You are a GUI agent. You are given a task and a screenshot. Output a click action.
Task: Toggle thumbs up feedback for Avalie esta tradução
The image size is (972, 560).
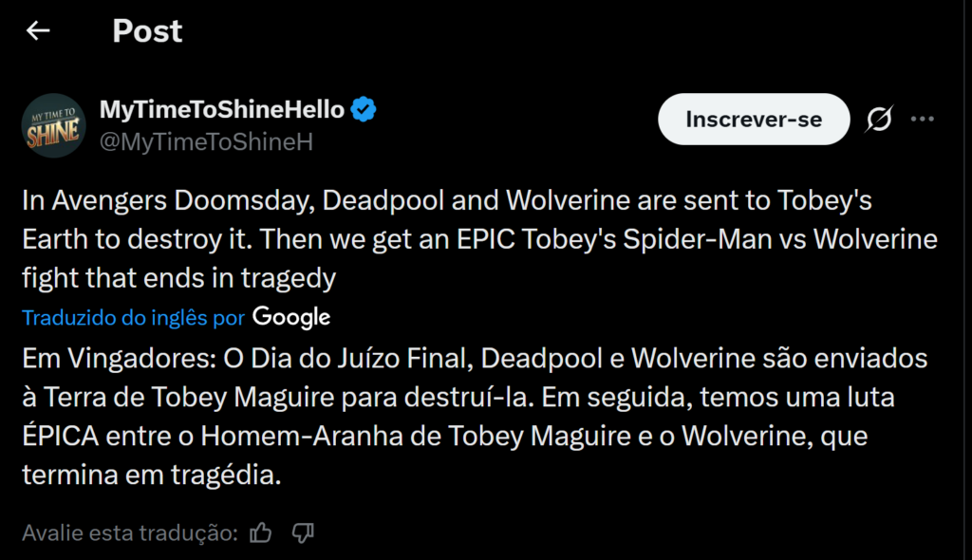tap(260, 533)
